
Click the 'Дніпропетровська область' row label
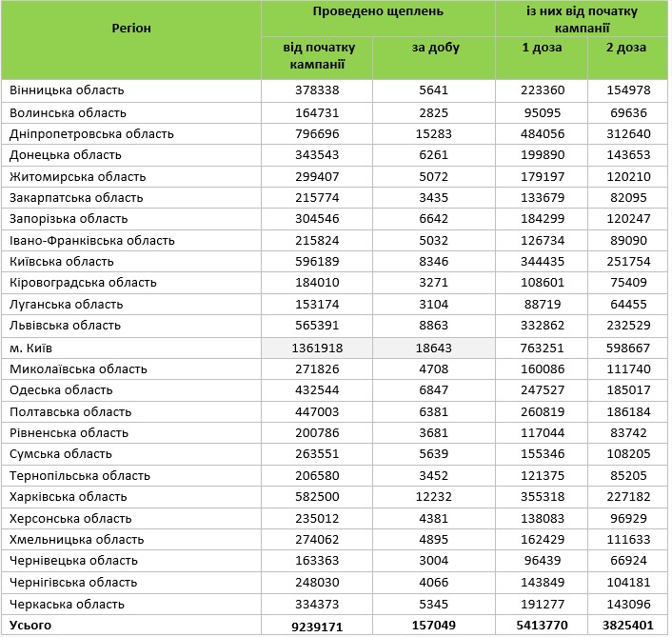[x=91, y=134]
